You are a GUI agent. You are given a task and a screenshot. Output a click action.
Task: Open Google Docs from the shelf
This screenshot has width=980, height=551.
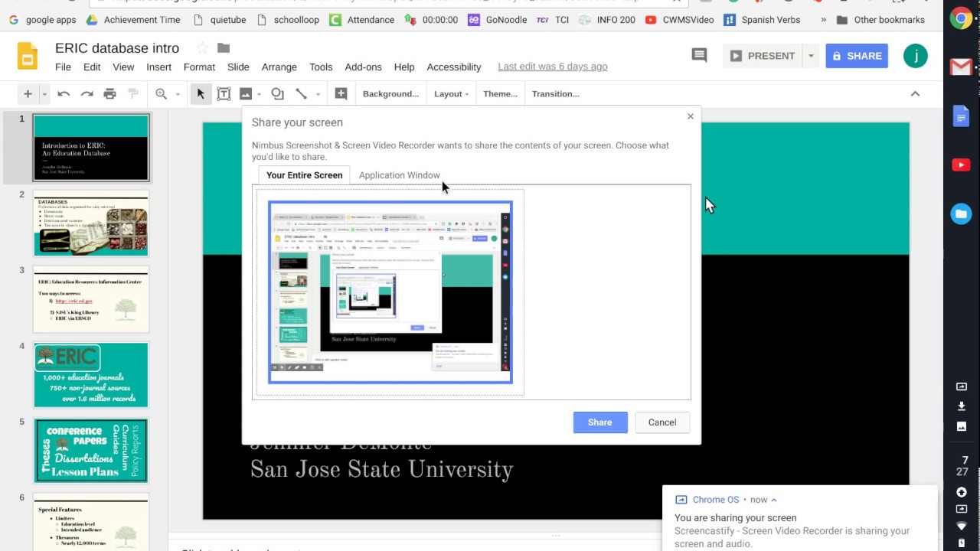(961, 116)
